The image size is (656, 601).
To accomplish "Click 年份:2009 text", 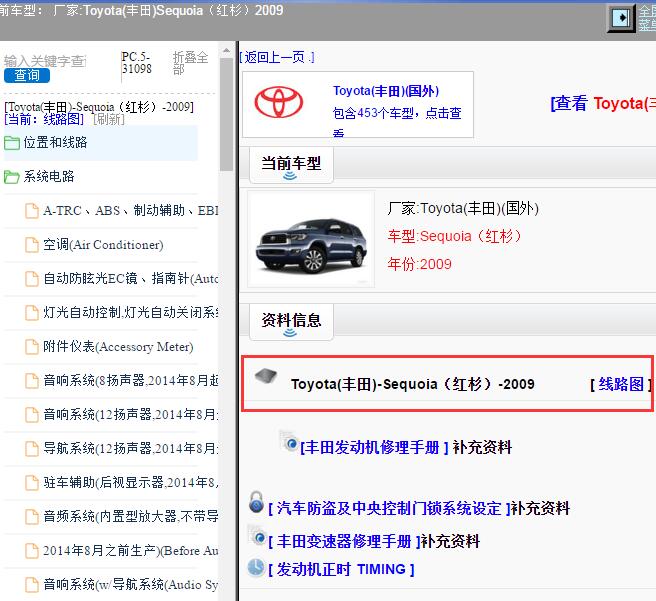I will pyautogui.click(x=420, y=264).
